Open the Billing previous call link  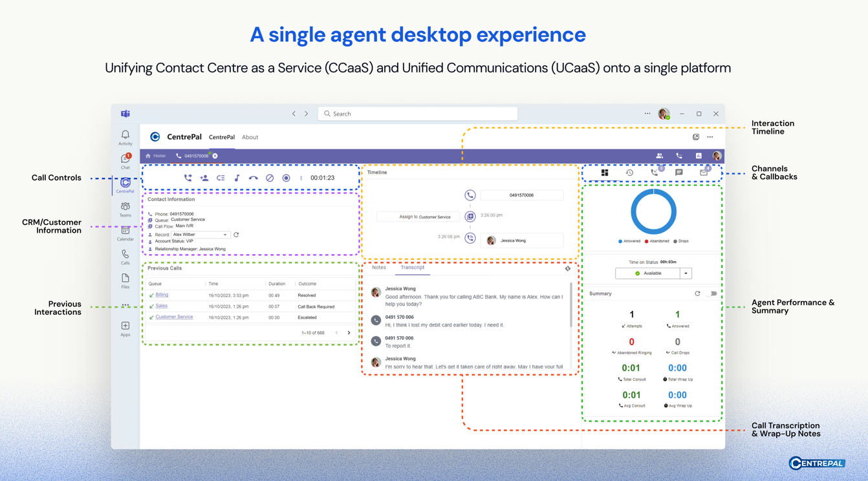162,295
